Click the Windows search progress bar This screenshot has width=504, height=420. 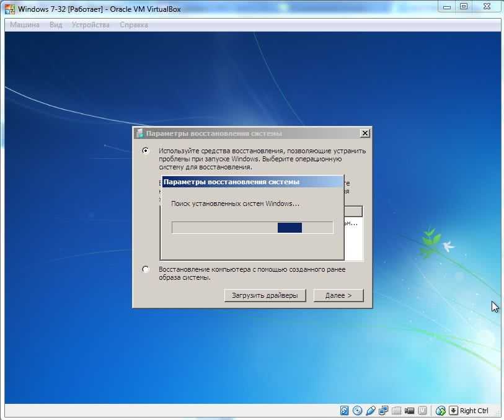[x=252, y=228]
